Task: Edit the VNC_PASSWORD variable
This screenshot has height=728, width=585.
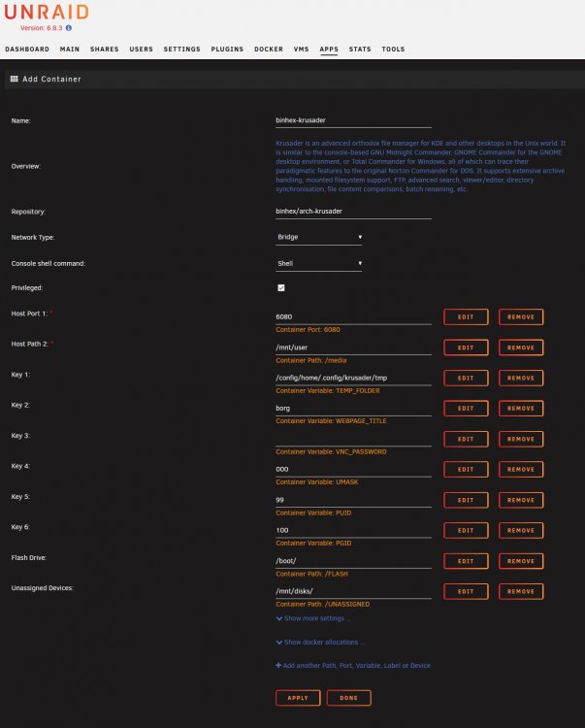Action: point(466,439)
